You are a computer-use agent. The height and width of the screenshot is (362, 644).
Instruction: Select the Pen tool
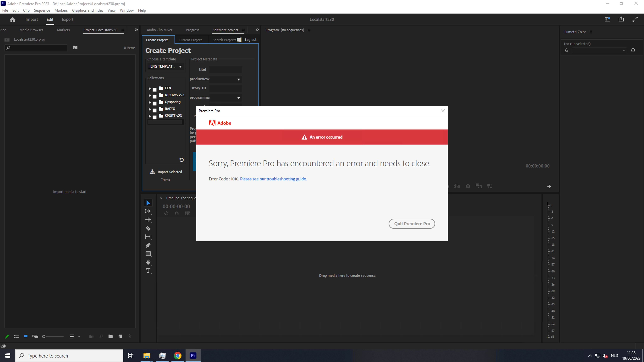pos(148,245)
